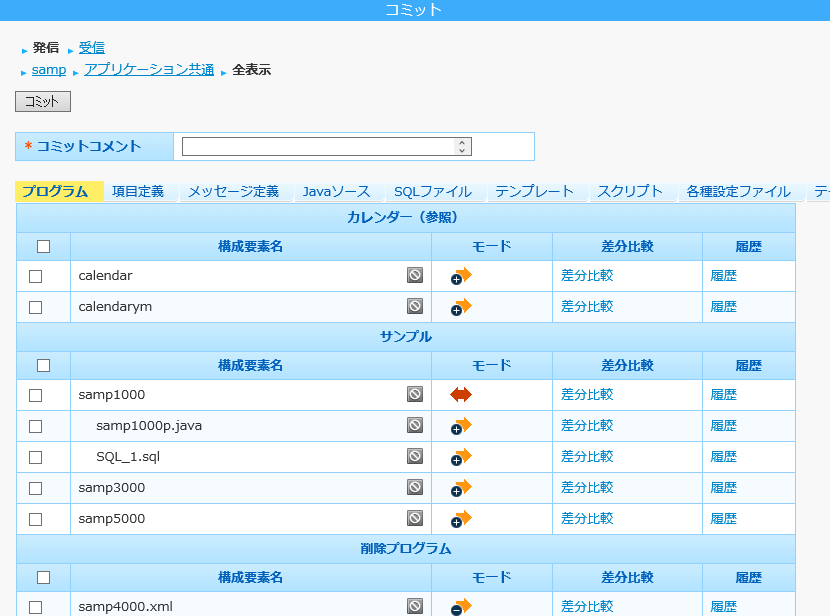The width and height of the screenshot is (830, 616).
Task: Open 差分比較 for samp5000
Action: (587, 519)
